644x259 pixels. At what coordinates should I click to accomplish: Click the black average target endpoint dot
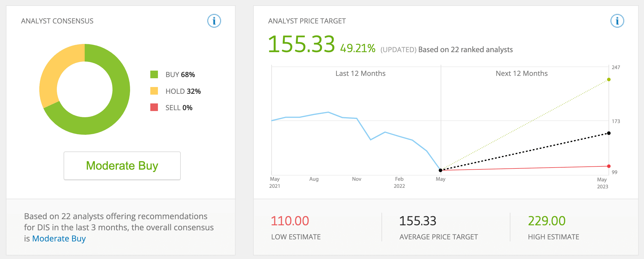coord(609,133)
